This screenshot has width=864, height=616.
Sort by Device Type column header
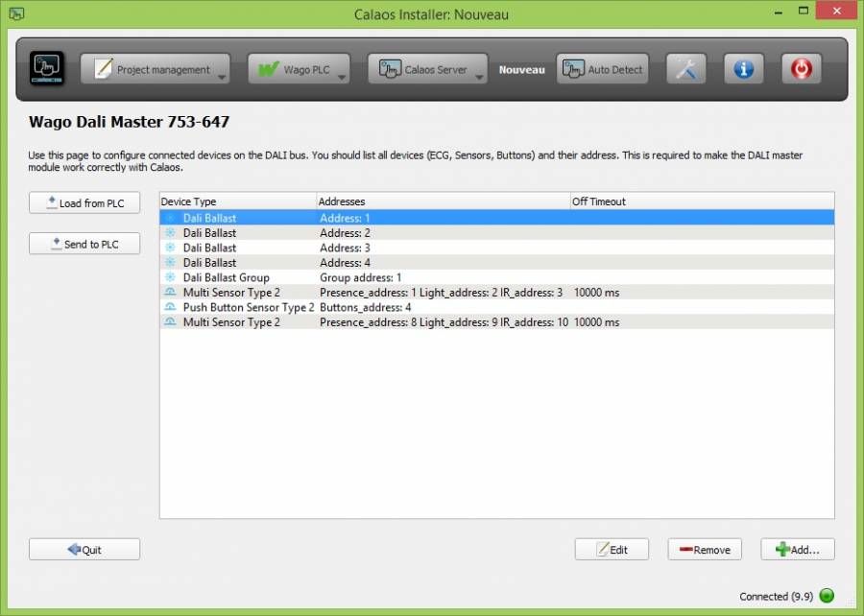238,201
